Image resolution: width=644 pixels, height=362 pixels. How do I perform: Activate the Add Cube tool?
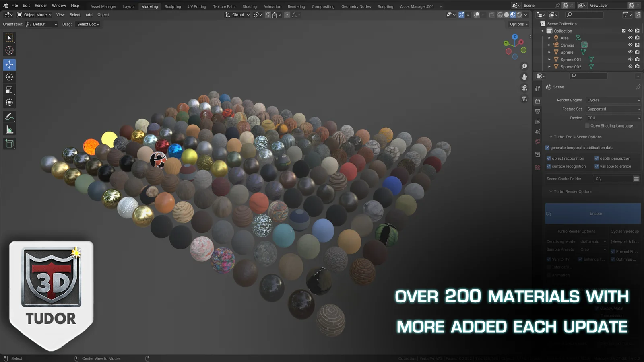[9, 143]
